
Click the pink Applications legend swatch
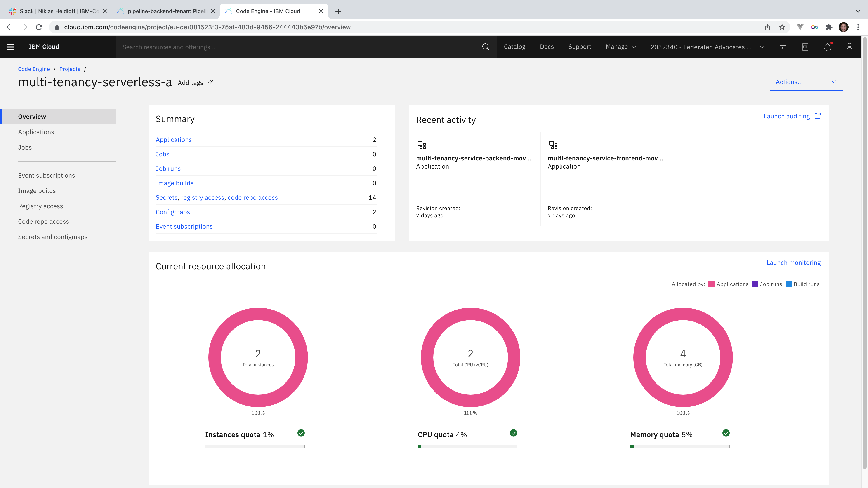coord(711,284)
